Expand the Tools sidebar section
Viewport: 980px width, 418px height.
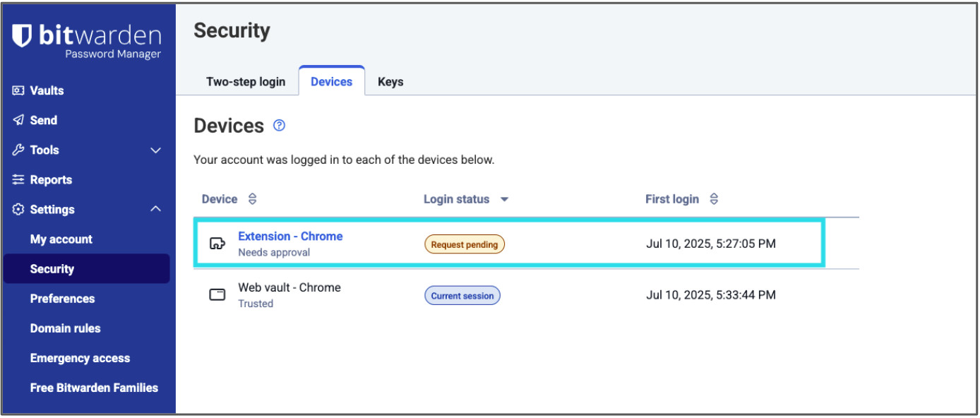(155, 150)
